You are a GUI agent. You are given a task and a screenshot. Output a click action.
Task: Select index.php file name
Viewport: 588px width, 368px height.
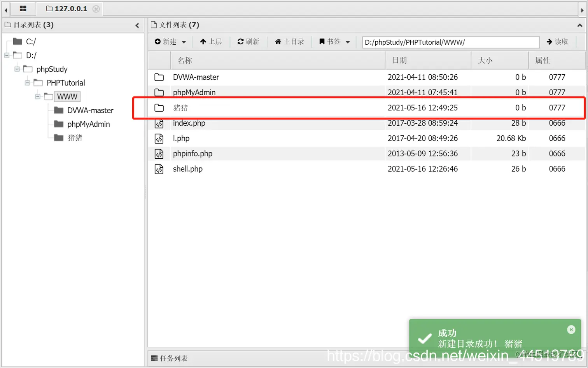point(189,123)
